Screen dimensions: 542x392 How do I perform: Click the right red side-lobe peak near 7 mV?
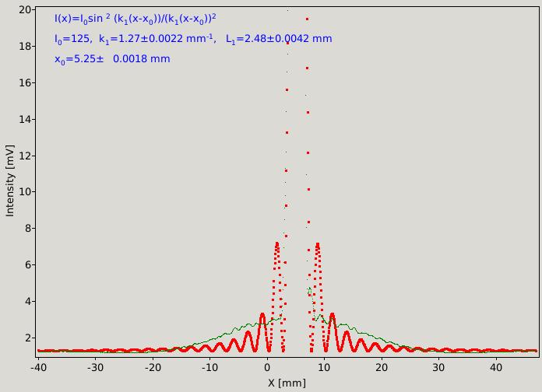(318, 244)
